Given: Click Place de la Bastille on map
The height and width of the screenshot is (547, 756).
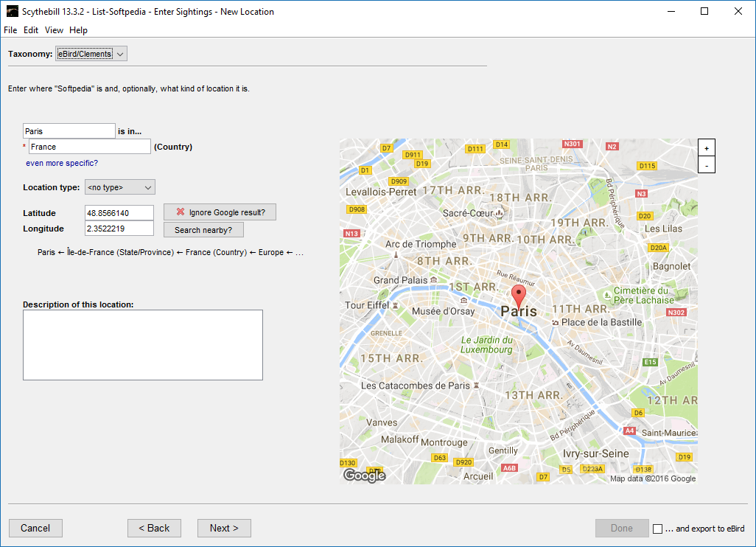Looking at the screenshot, I should point(601,322).
